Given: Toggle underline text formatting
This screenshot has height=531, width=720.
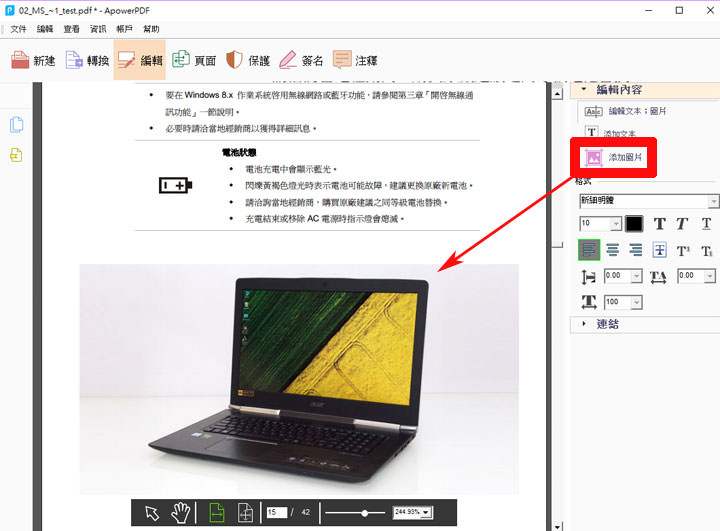Looking at the screenshot, I should click(x=706, y=224).
